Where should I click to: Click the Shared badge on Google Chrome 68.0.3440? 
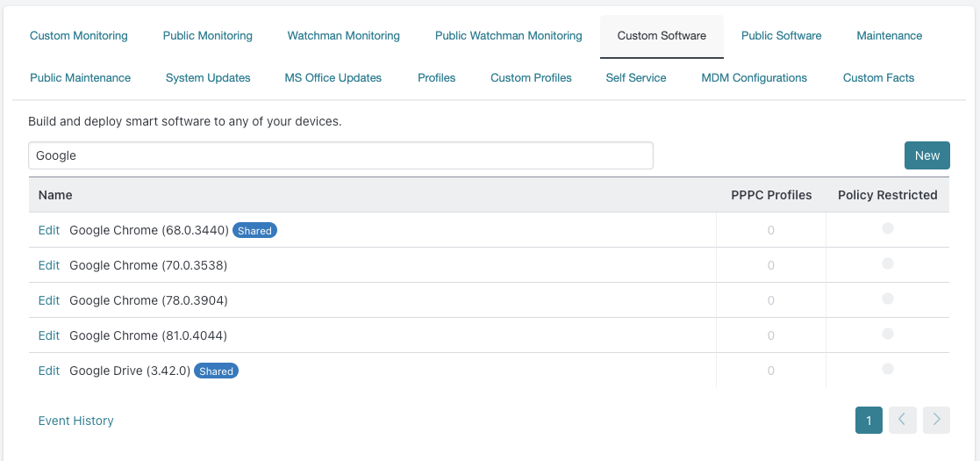(254, 230)
